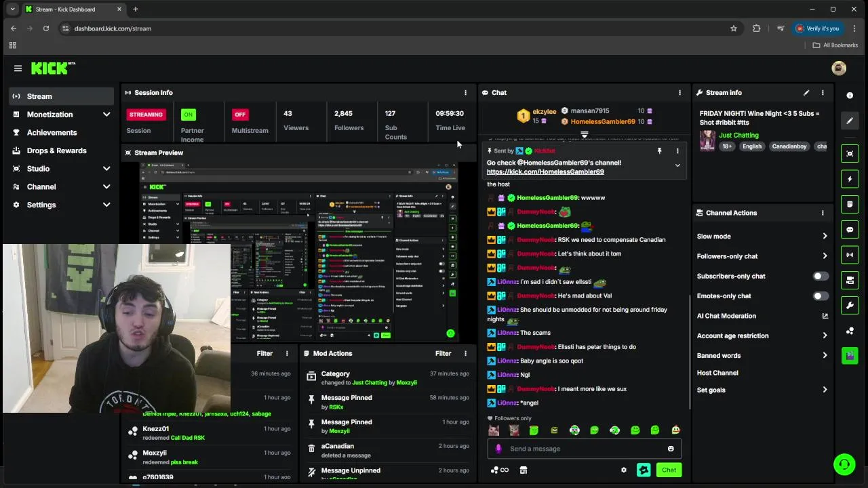Open pinned message three-dot options
The image size is (868, 488).
pyautogui.click(x=677, y=151)
